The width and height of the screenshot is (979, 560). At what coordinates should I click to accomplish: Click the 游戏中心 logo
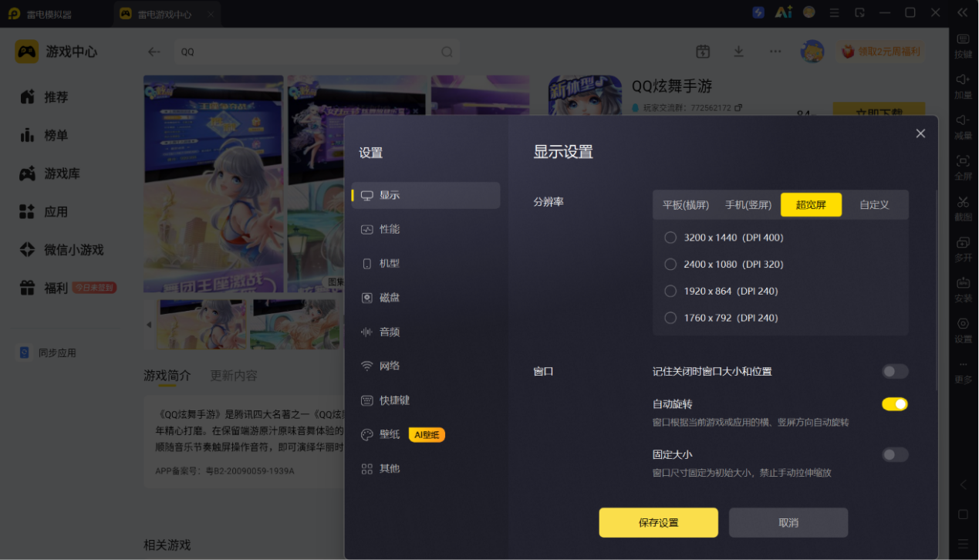56,52
